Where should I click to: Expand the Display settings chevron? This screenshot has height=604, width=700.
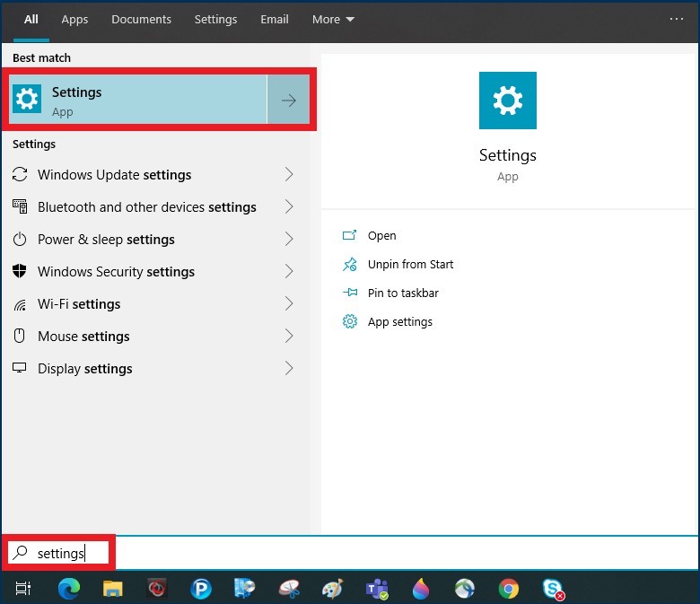click(289, 368)
